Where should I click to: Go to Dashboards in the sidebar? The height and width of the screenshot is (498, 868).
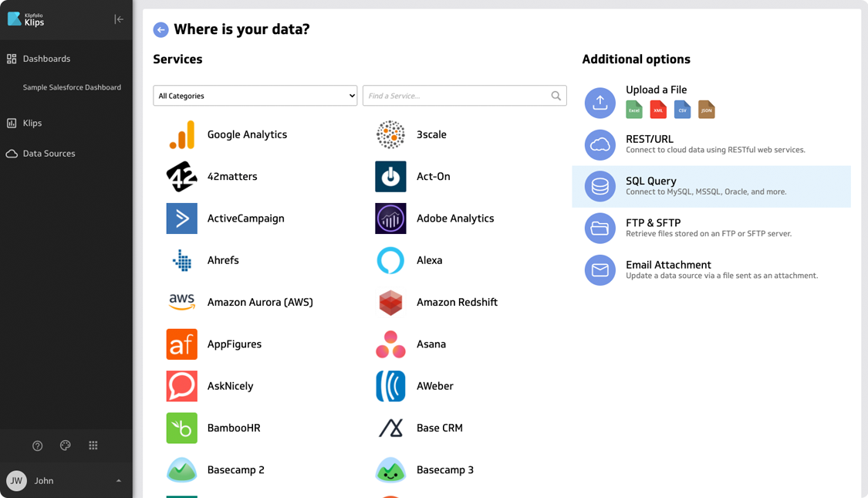46,59
